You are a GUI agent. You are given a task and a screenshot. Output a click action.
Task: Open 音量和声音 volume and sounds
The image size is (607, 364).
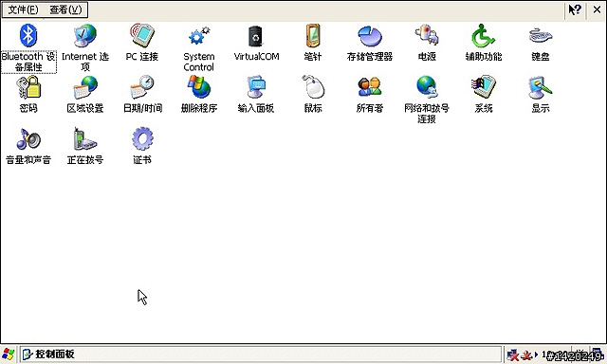28,138
